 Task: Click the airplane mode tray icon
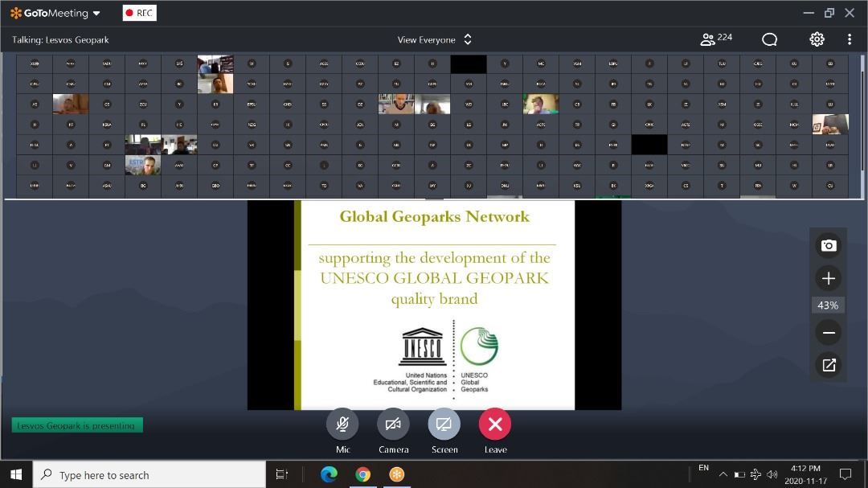[755, 474]
